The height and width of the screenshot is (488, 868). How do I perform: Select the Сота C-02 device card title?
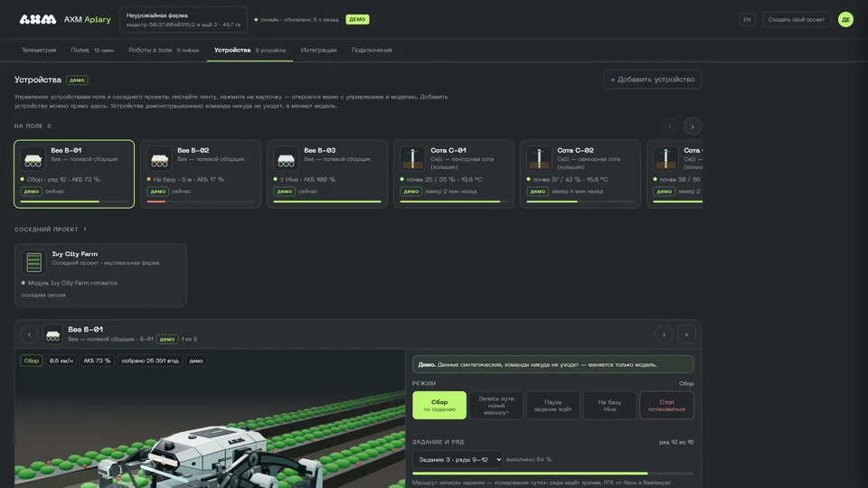coord(575,150)
